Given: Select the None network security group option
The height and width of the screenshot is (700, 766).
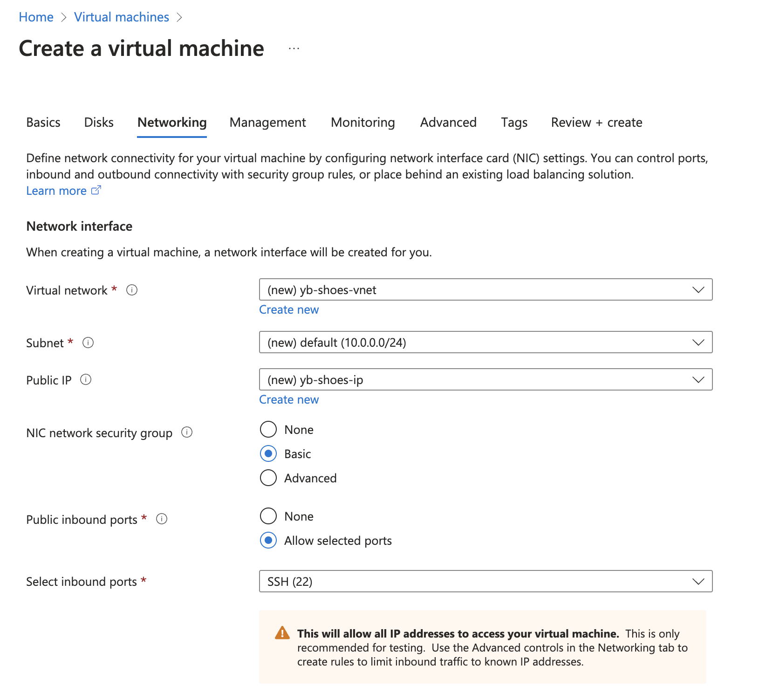Looking at the screenshot, I should [x=268, y=429].
